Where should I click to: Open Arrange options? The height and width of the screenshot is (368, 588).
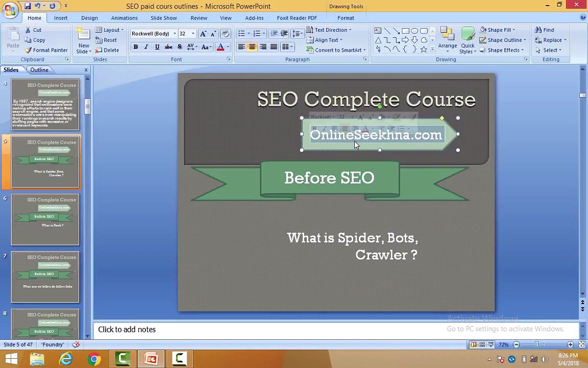click(447, 40)
